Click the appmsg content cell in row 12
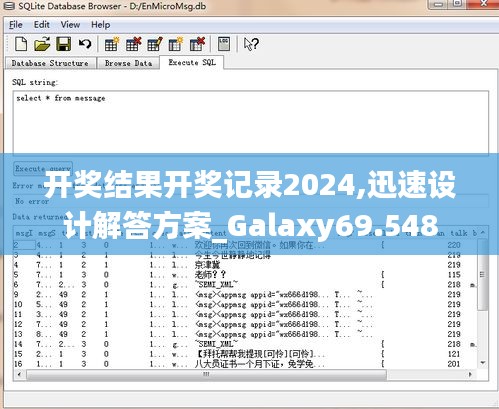 point(262,324)
